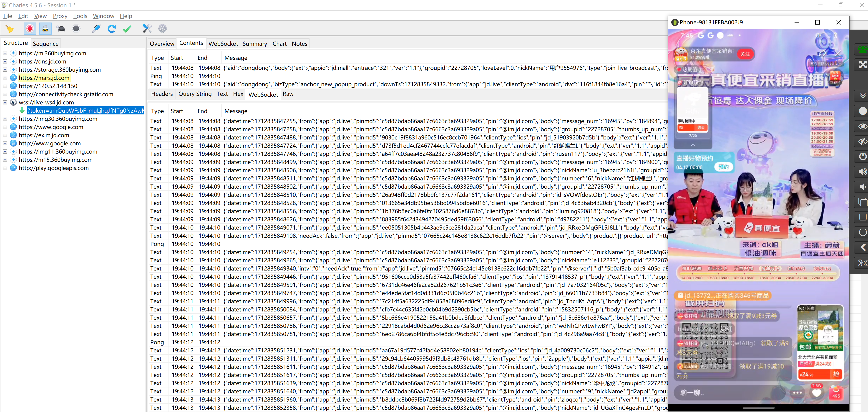This screenshot has width=868, height=412.
Task: Open the View menu
Action: pos(40,16)
